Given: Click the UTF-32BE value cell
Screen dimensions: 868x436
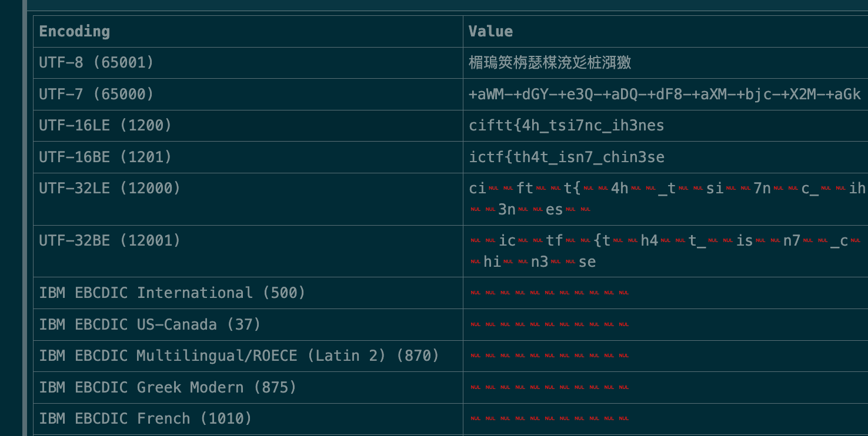Looking at the screenshot, I should [x=665, y=251].
